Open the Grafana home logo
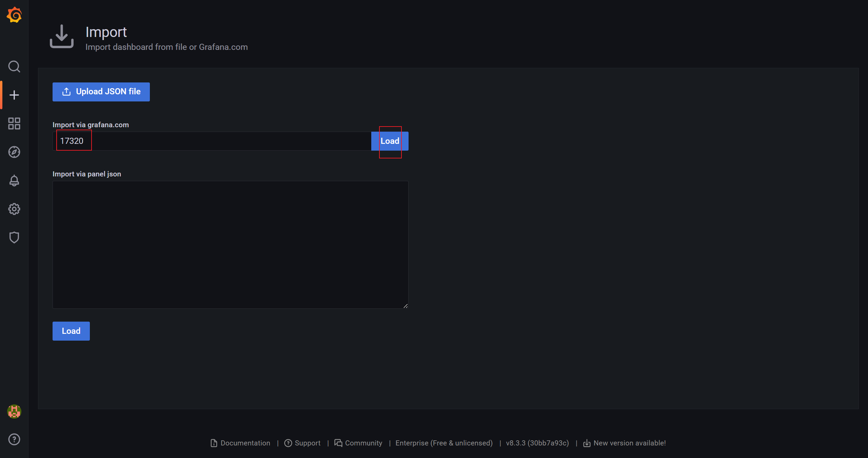The image size is (868, 458). [x=14, y=15]
